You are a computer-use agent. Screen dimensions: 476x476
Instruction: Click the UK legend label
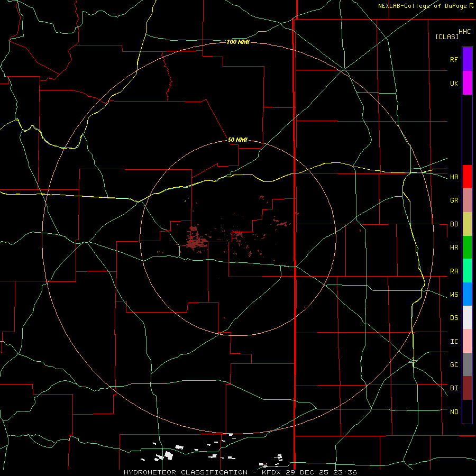click(454, 83)
